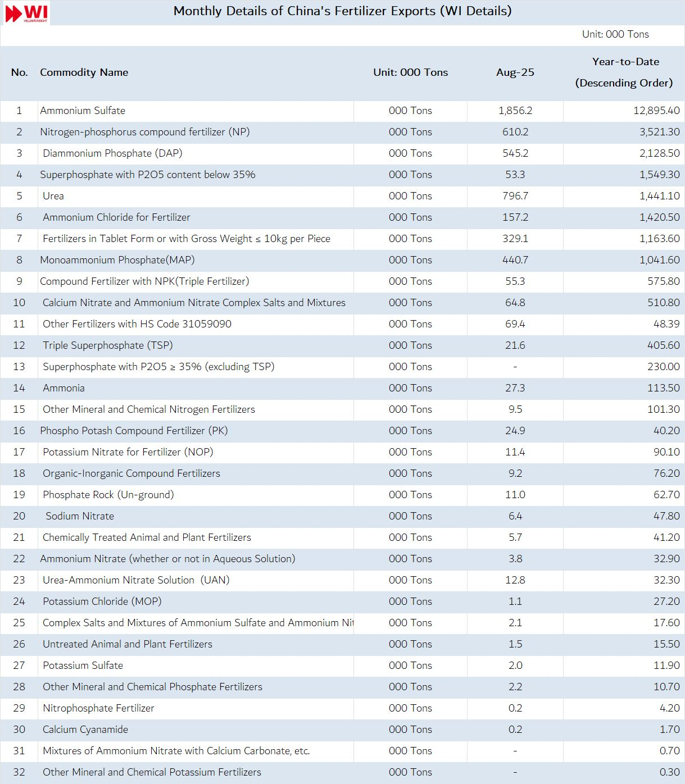Select row number 32 cell
Viewport: 685px width, 784px height.
tap(19, 772)
